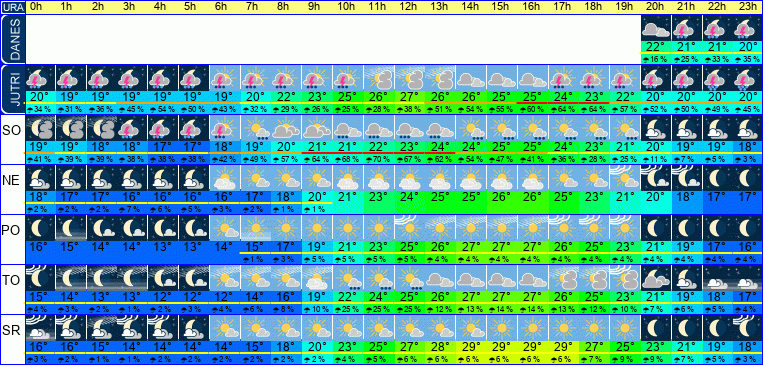Image resolution: width=763 pixels, height=365 pixels.
Task: Select the SR 19h rain chance 9 %
Action: (x=625, y=360)
